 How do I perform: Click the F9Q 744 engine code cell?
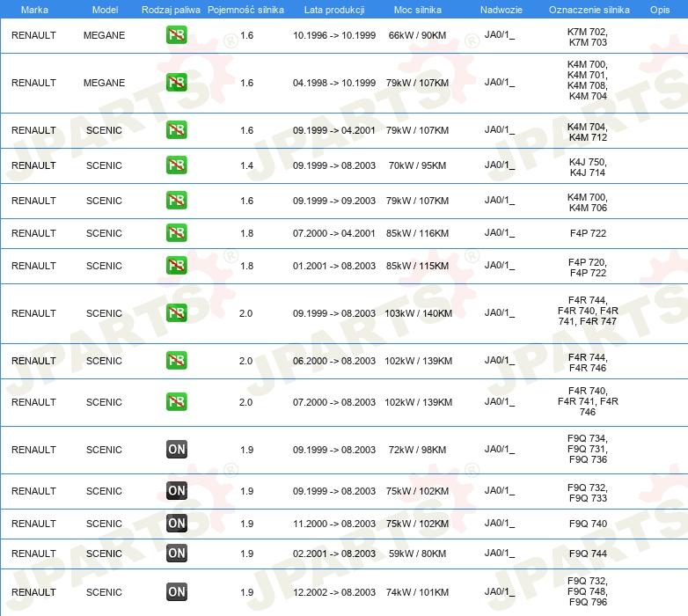tap(588, 554)
